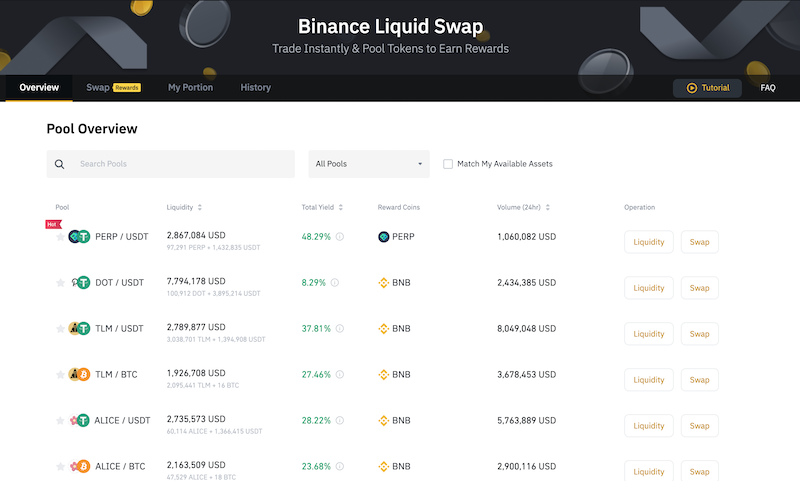Click the info icon next to 23.68% yield
The image size is (800, 481).
[340, 466]
